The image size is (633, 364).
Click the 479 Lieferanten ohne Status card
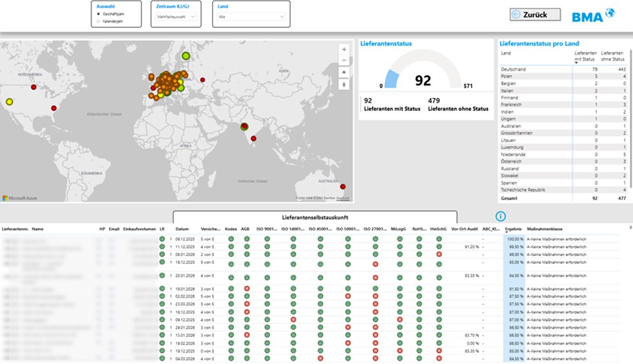(458, 104)
